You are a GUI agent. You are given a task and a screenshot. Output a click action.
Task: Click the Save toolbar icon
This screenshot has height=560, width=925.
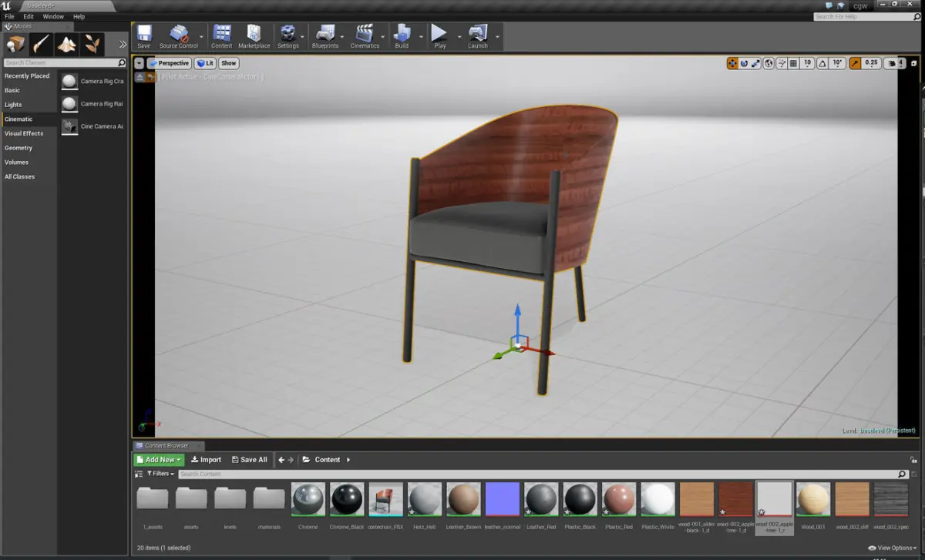[144, 36]
